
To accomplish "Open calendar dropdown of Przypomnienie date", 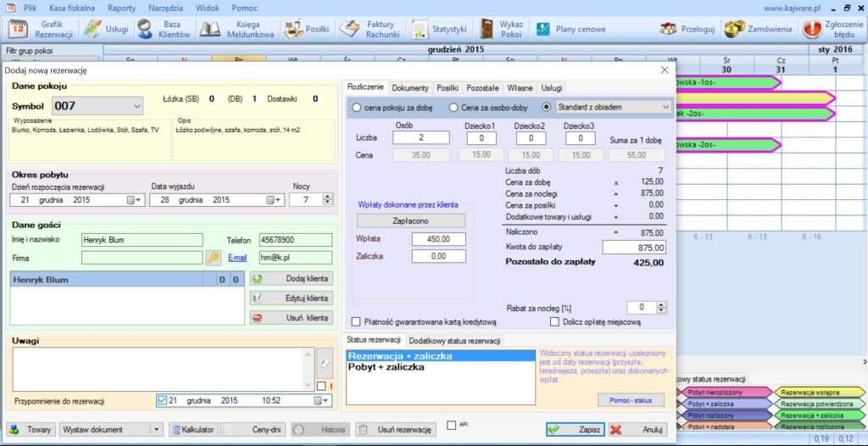I will [321, 400].
